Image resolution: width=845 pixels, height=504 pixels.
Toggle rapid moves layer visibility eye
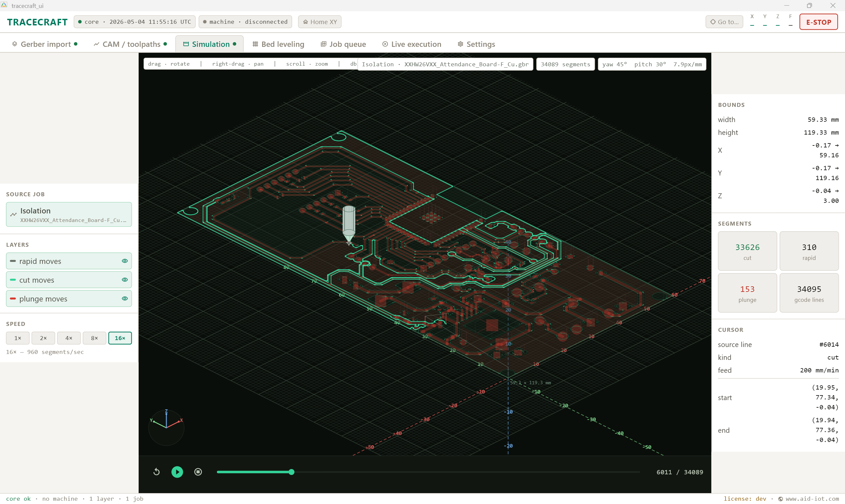point(125,261)
